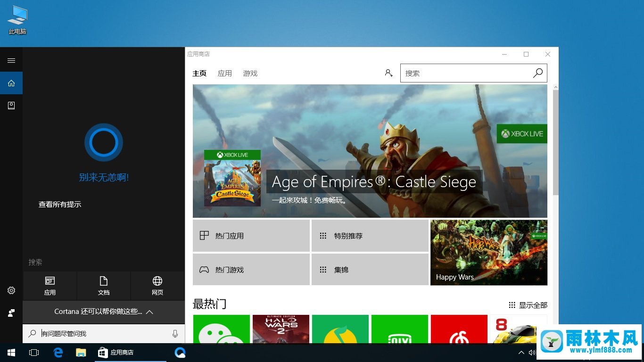Click the Xbox Live badge on banner right
644x362 pixels.
[522, 134]
